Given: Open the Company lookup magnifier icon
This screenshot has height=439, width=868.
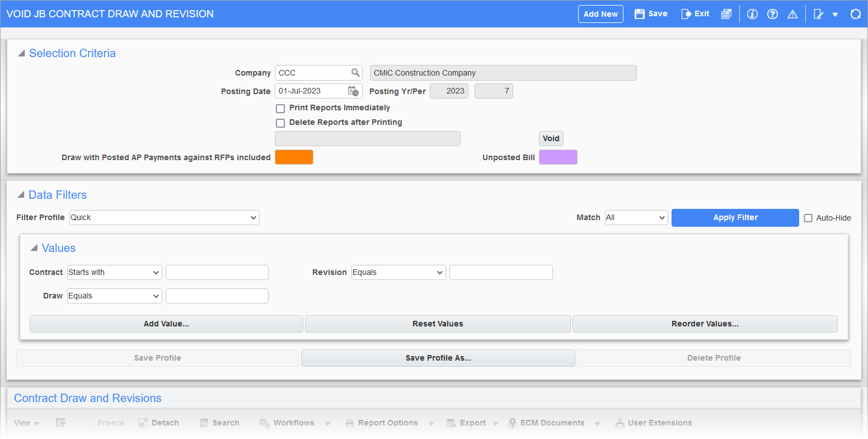Looking at the screenshot, I should pos(355,73).
